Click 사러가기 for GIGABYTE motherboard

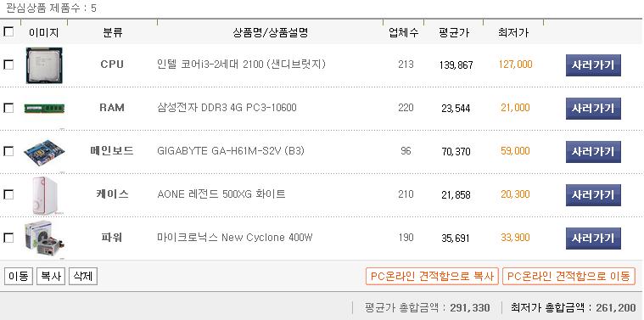pyautogui.click(x=593, y=152)
